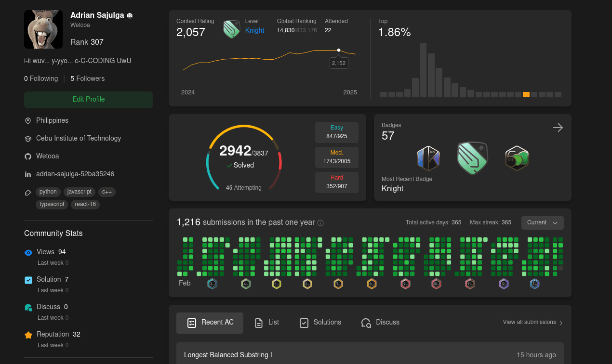The width and height of the screenshot is (612, 364).
Task: Click the Reputation star icon
Action: click(28, 335)
